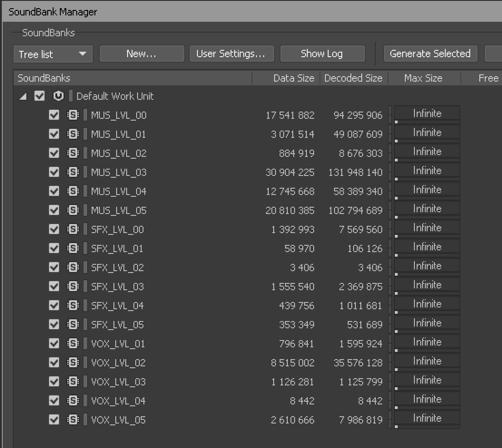This screenshot has width=502, height=448.
Task: Deselect the SFX_LVL_02 checkbox
Action: tap(54, 267)
